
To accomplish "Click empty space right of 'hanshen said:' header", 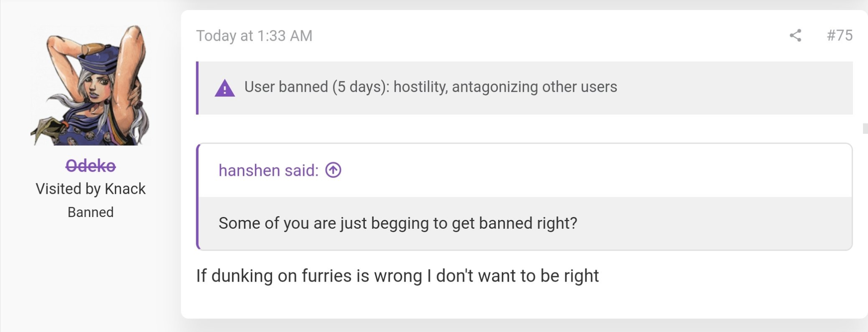I will (587, 170).
